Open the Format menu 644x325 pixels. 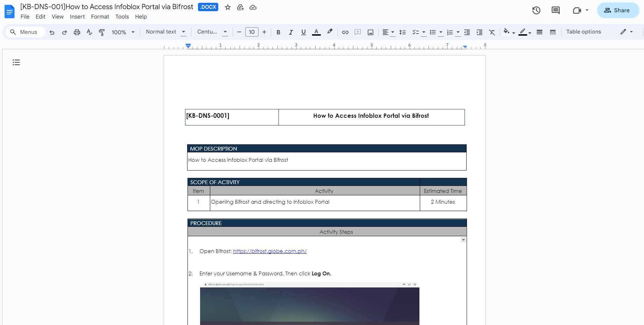click(x=100, y=17)
